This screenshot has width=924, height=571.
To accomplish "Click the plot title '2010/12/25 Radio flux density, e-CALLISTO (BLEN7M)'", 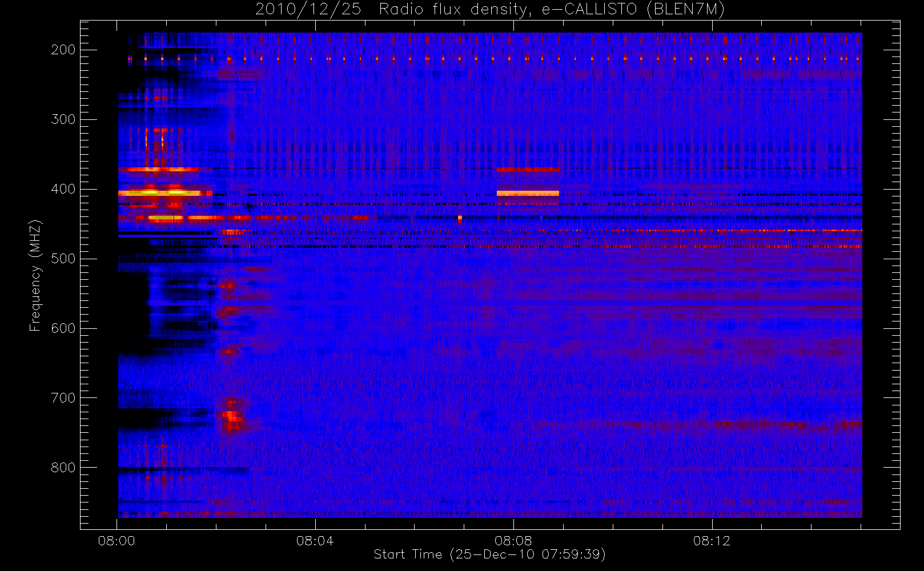I will [x=489, y=10].
